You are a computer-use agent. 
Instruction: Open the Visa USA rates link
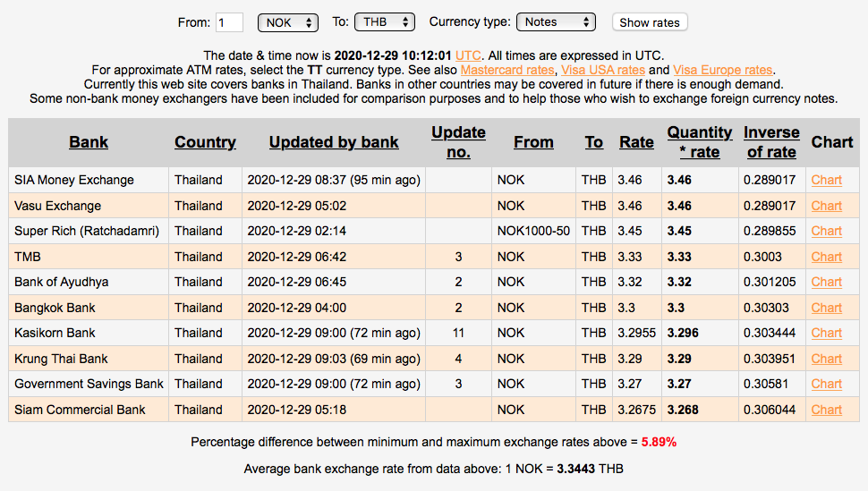click(602, 70)
